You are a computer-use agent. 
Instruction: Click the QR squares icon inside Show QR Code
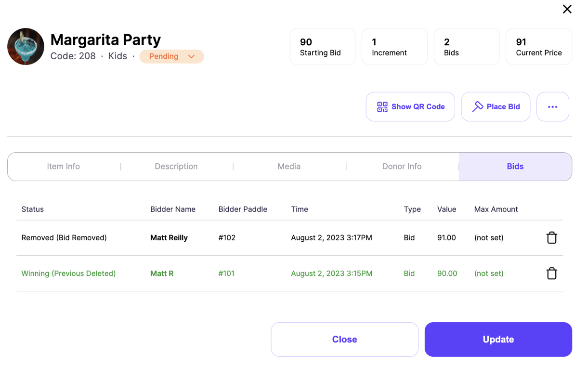click(382, 106)
